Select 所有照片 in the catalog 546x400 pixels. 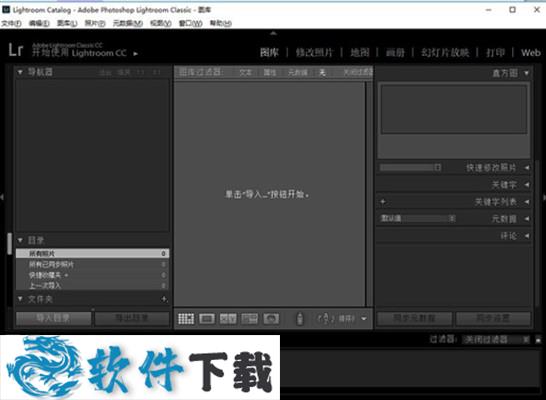pos(93,253)
